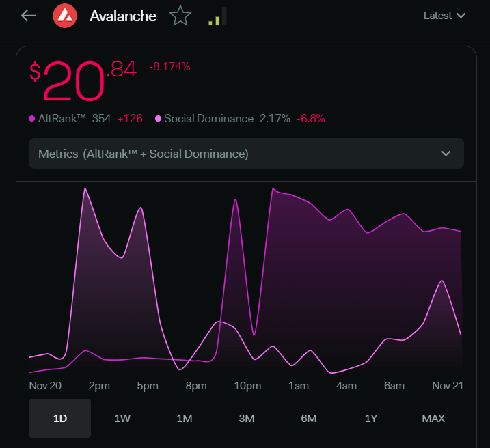
Task: Click the Social Dominance pink legend dot
Action: pos(158,119)
